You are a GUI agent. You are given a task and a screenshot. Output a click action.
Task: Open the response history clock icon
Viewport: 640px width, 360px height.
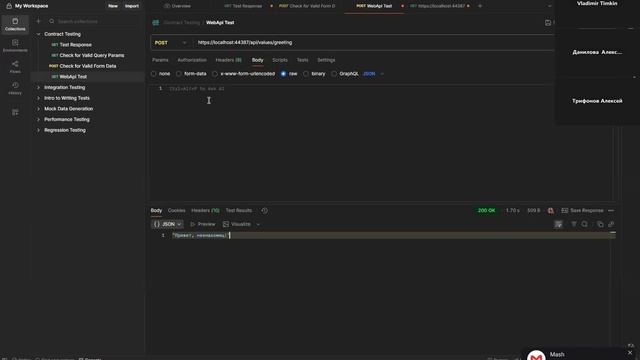coord(264,211)
